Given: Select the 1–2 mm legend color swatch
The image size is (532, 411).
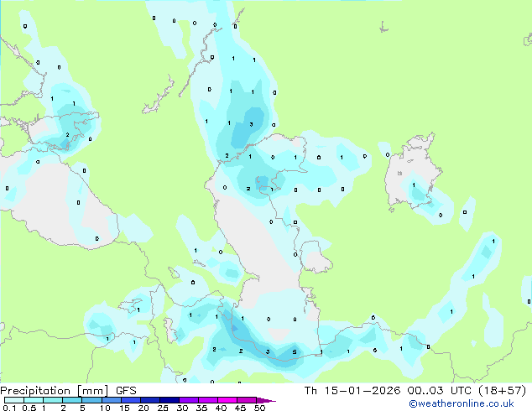Looking at the screenshot, I should coord(53,400).
